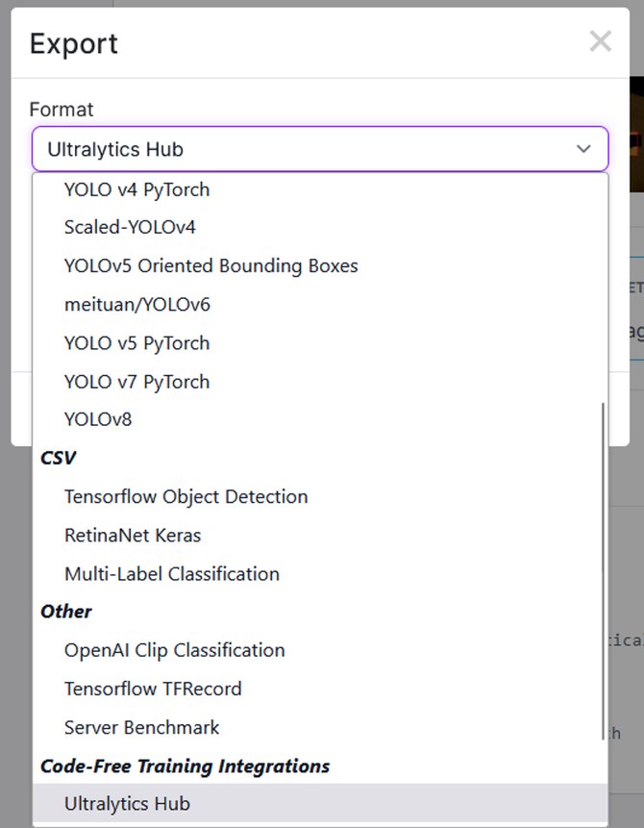
Task: Select Tensorflow TFRecord option
Action: point(153,690)
